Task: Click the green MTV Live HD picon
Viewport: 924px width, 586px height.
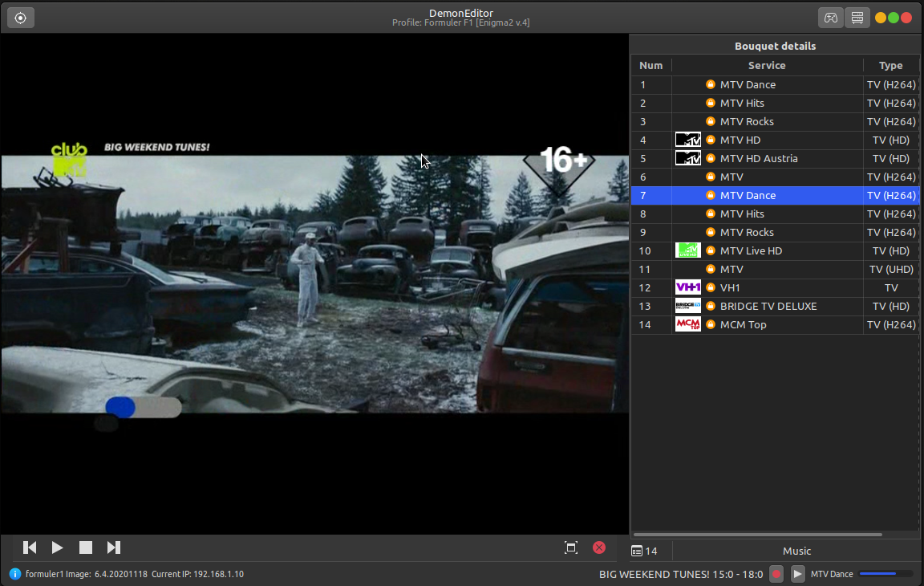Action: 687,251
